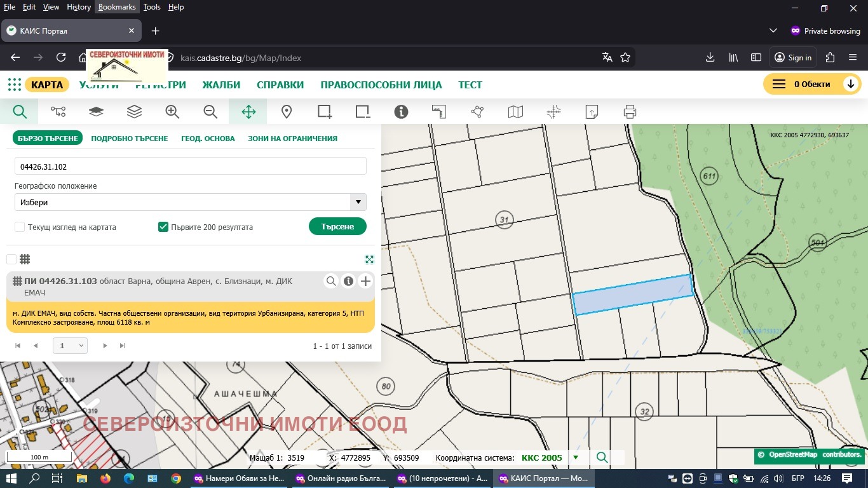Enable 'Текущ изглед на картата' checkbox
The height and width of the screenshot is (488, 868).
(20, 227)
